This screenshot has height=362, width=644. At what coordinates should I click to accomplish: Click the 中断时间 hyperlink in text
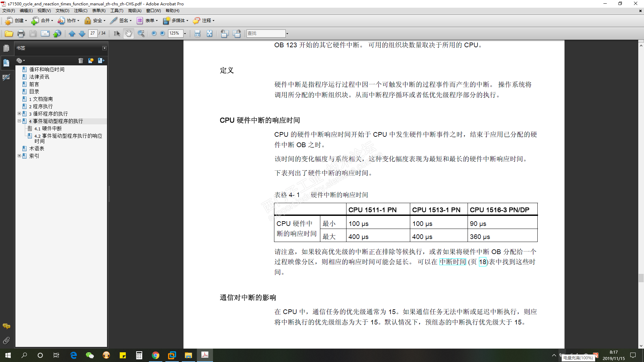pos(452,262)
